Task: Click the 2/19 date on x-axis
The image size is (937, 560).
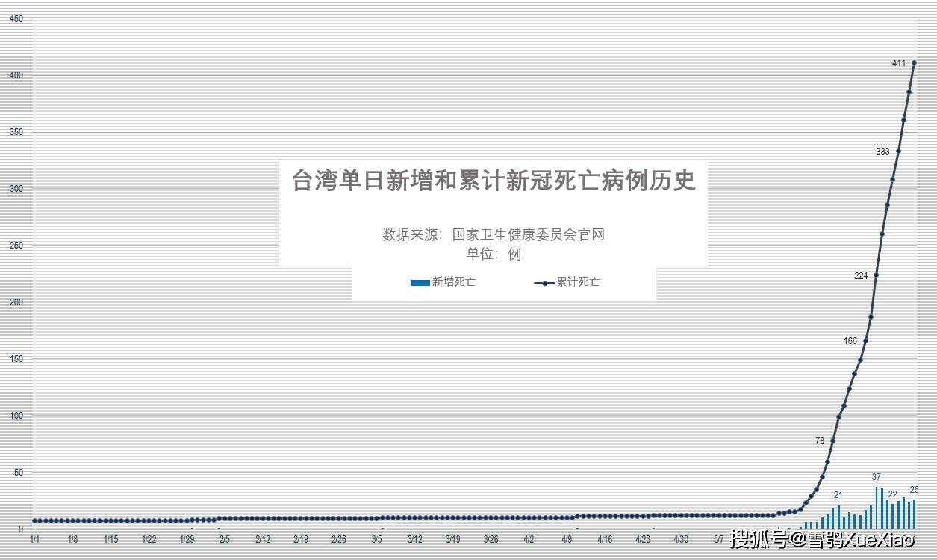Action: (301, 539)
